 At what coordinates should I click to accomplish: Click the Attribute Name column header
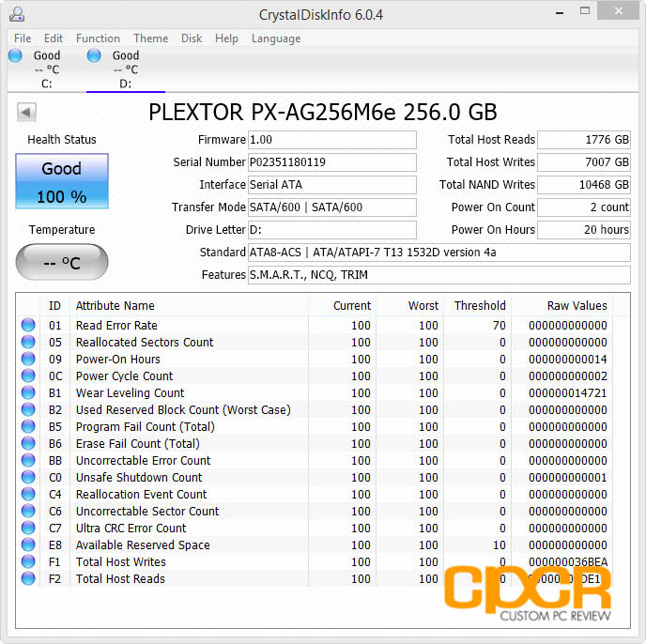click(x=190, y=305)
